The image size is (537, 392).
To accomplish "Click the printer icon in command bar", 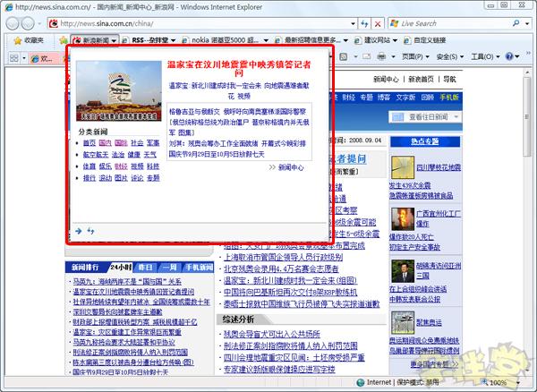I will click(x=381, y=56).
